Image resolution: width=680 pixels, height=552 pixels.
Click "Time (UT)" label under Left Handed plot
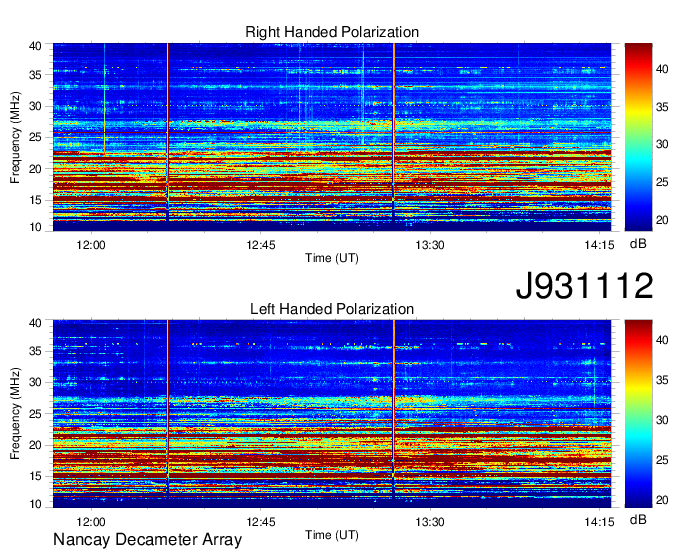(x=332, y=535)
